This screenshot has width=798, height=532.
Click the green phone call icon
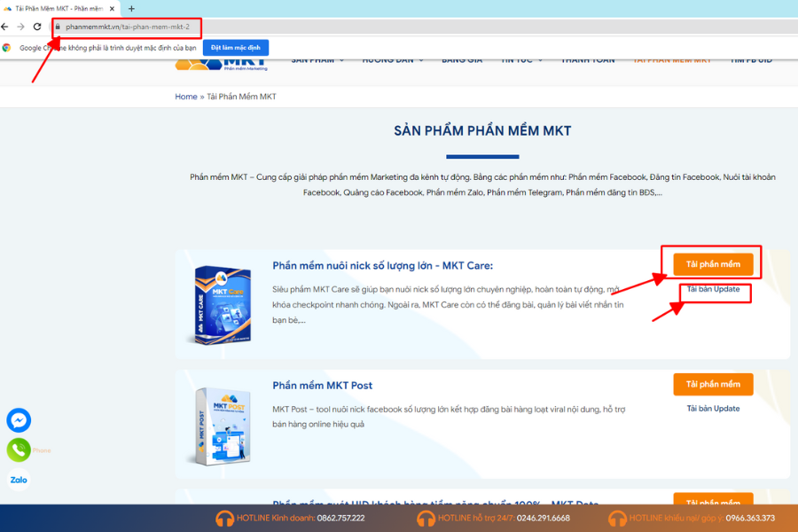pyautogui.click(x=19, y=450)
